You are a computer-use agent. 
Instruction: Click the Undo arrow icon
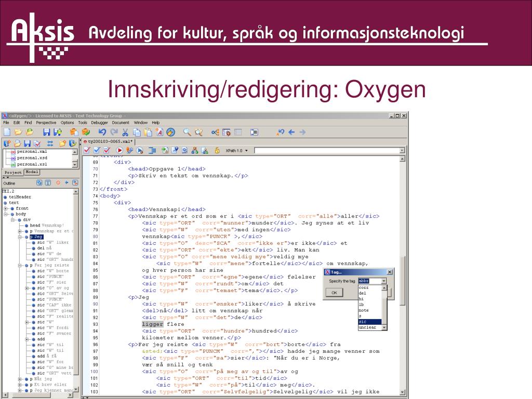click(x=102, y=132)
